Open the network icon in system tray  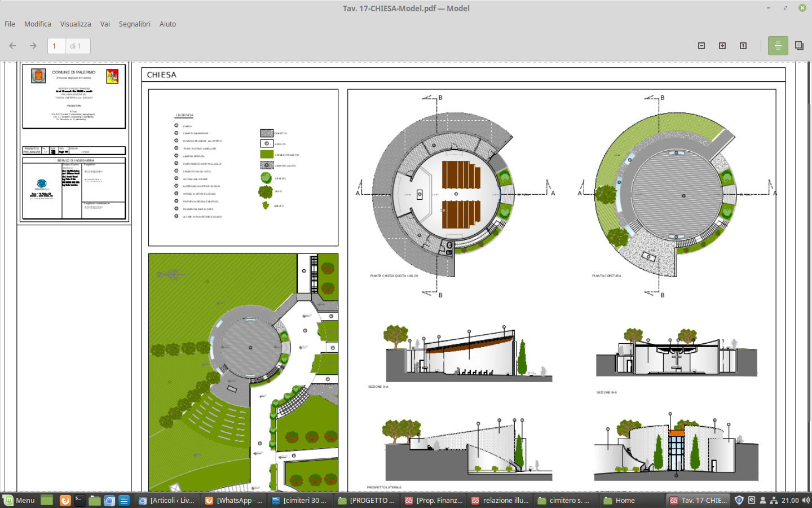(x=774, y=500)
